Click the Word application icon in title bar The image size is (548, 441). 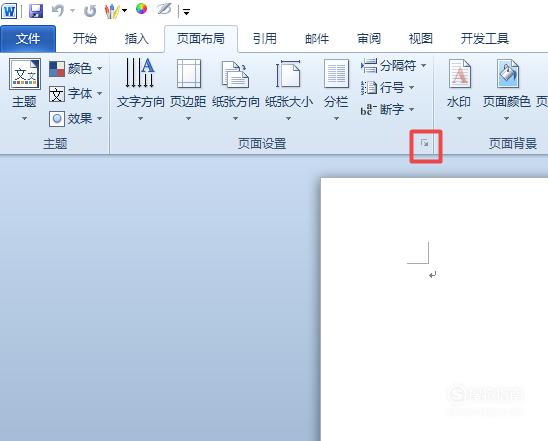[9, 11]
